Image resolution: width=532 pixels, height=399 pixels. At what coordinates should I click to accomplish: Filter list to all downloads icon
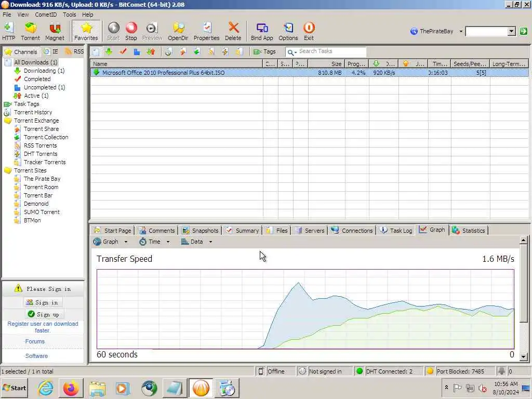tap(96, 51)
